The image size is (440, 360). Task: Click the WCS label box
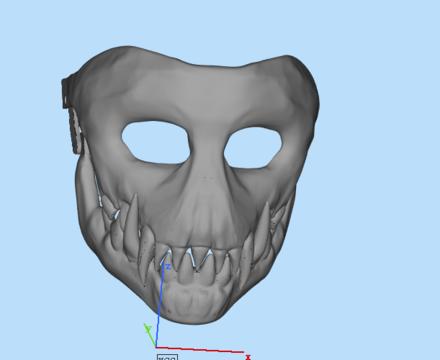(x=167, y=358)
